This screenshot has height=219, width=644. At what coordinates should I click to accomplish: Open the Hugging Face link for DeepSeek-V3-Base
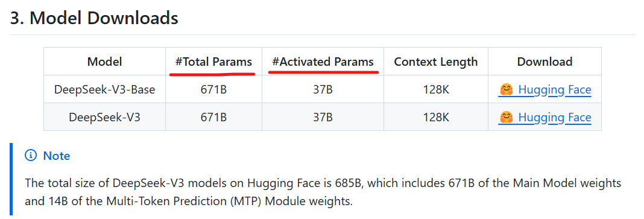(x=545, y=89)
